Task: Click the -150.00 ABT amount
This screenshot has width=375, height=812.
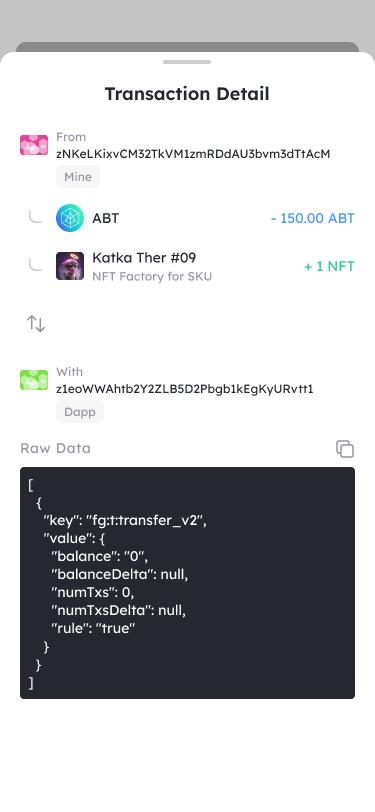Action: [313, 218]
